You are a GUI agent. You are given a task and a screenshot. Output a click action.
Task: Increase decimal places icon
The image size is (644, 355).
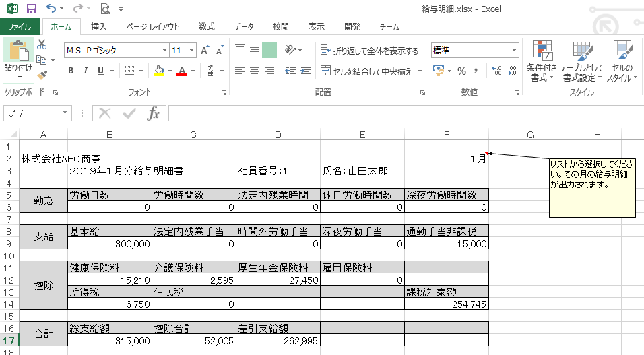pyautogui.click(x=496, y=71)
